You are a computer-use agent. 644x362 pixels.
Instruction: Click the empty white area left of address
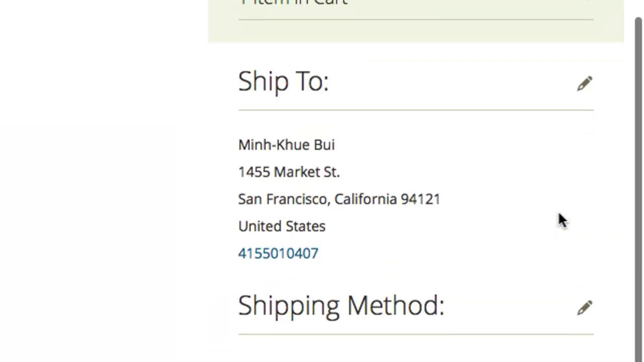[x=101, y=201]
